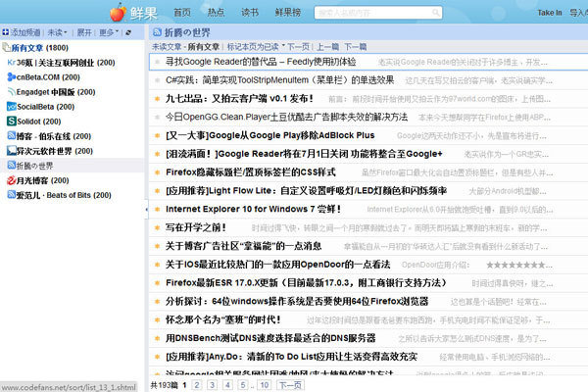Toggle star on AdBlock Plus article

[158, 135]
